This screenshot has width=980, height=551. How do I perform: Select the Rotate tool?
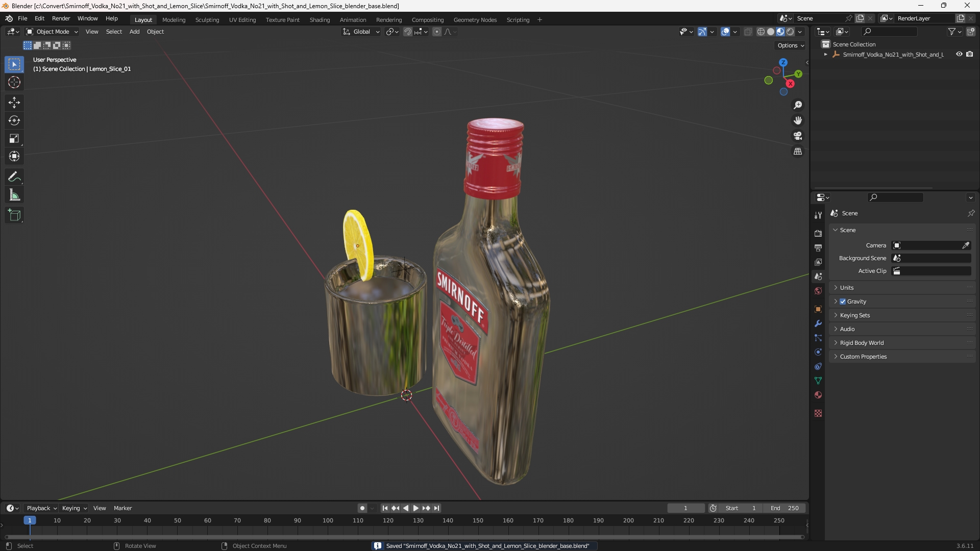click(x=14, y=120)
